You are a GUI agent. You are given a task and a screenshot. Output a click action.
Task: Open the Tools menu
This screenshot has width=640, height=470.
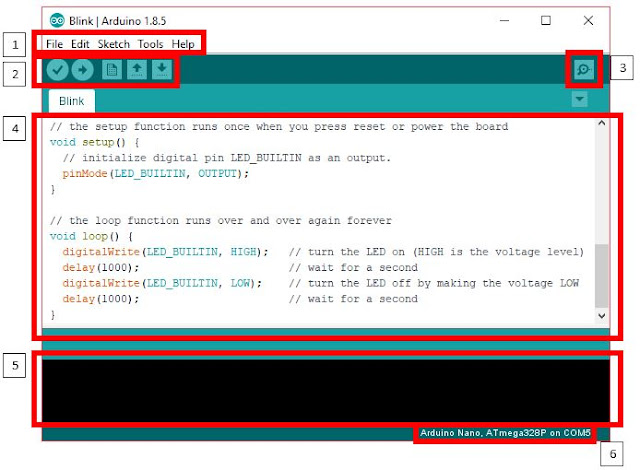tap(150, 44)
